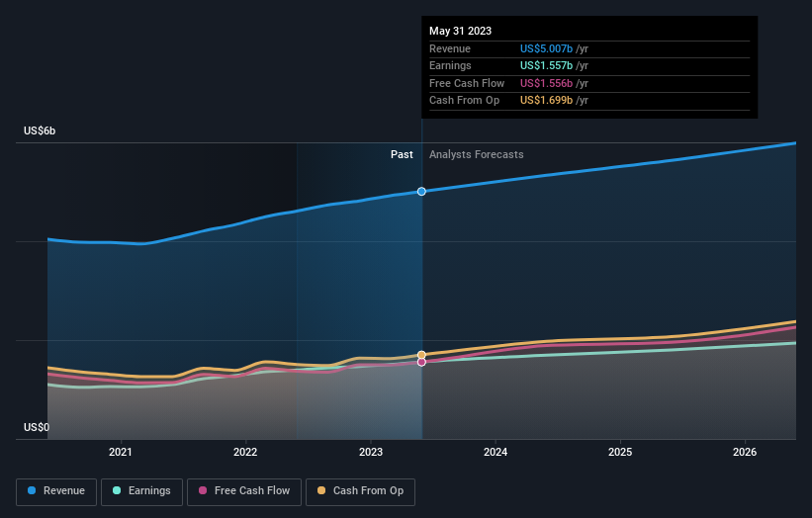The width and height of the screenshot is (812, 518).
Task: Click the US$6b y-axis label
Action: (x=40, y=130)
